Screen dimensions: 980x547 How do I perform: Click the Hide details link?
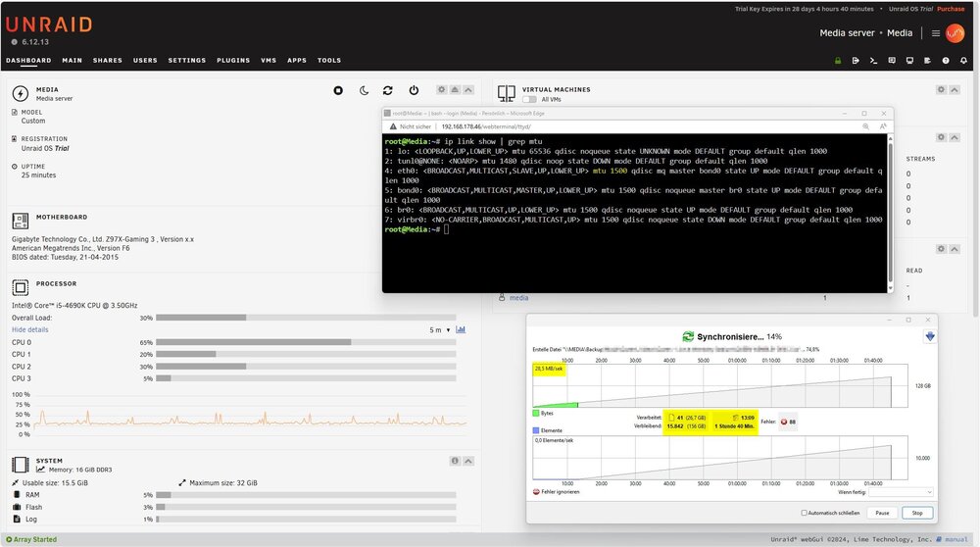[30, 329]
